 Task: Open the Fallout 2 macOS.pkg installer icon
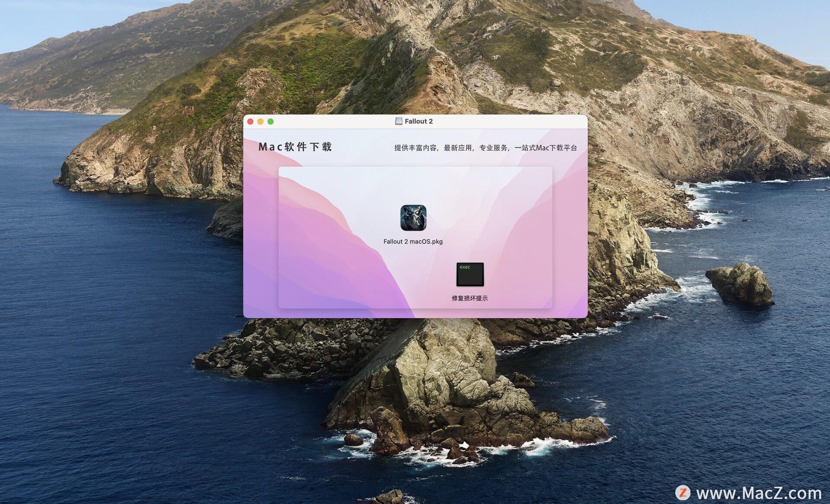coord(413,218)
